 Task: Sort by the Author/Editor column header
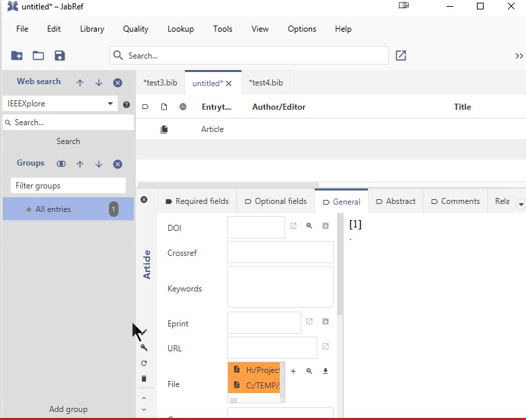click(x=278, y=107)
